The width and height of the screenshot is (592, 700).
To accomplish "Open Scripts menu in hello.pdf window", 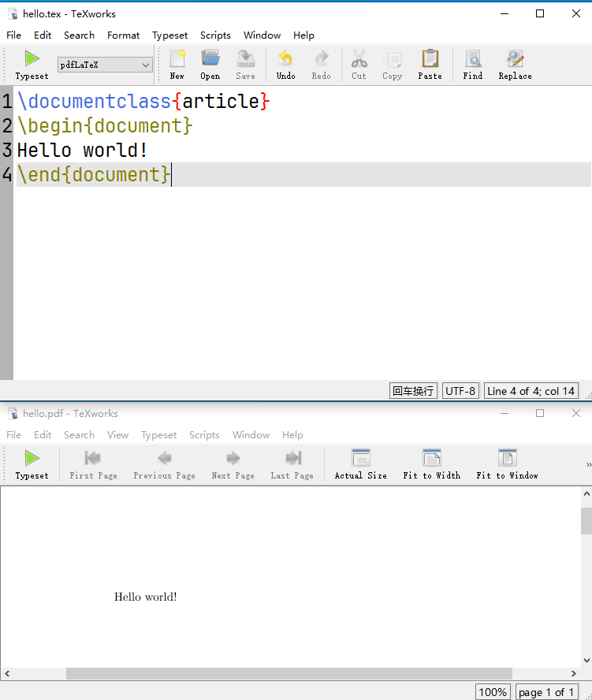I will tap(204, 435).
